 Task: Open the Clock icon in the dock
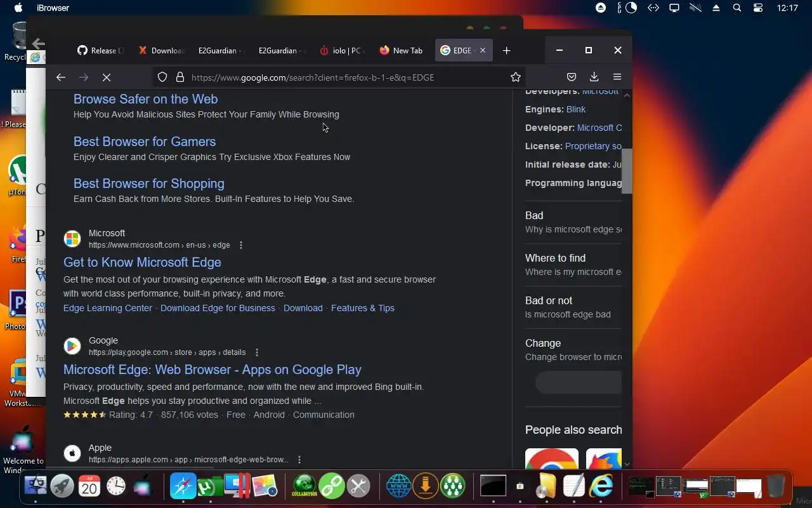click(115, 486)
